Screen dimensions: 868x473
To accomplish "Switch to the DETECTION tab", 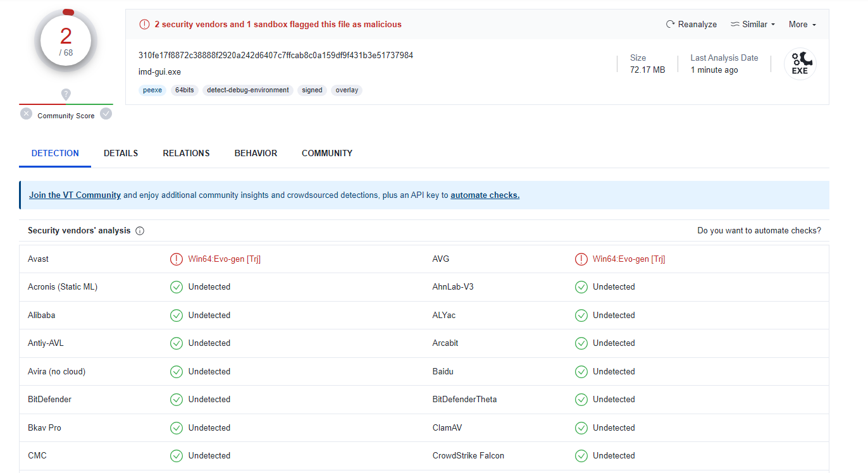I will point(55,153).
